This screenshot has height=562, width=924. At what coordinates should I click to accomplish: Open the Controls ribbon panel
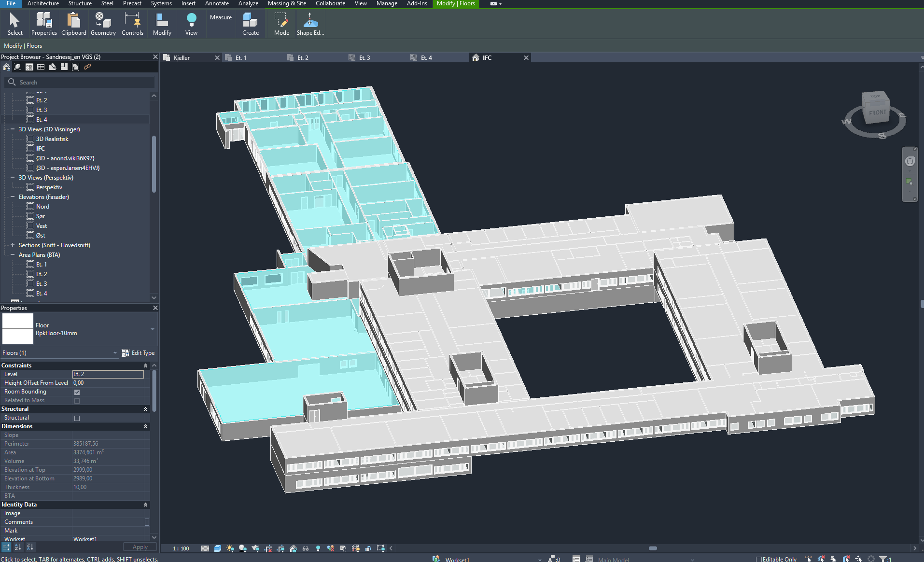pyautogui.click(x=132, y=24)
